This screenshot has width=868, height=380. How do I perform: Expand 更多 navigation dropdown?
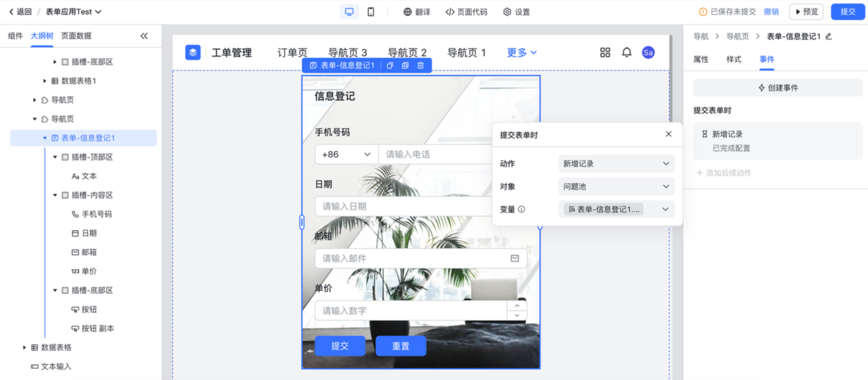[x=522, y=53]
